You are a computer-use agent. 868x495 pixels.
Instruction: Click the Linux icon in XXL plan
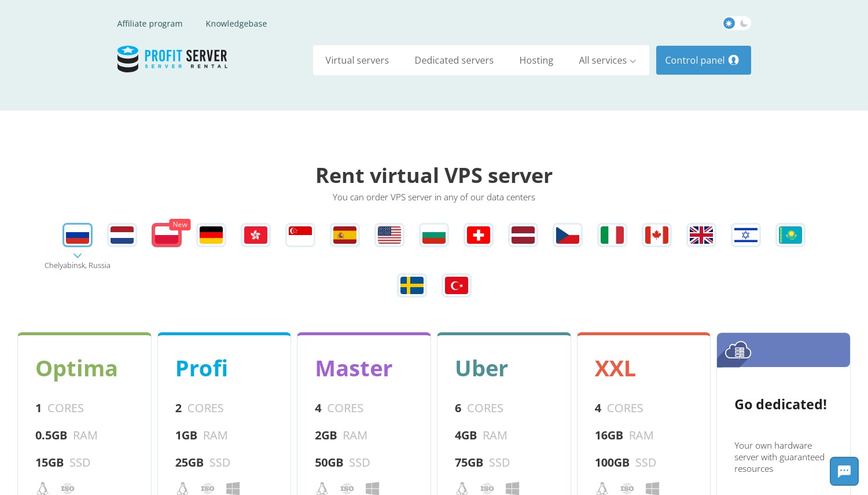(602, 489)
